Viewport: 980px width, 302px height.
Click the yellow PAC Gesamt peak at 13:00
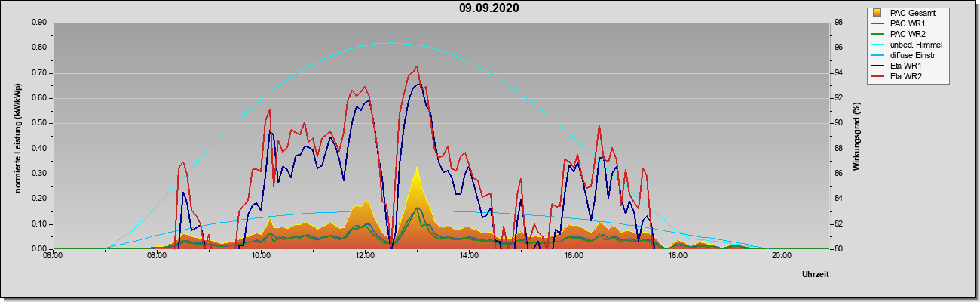pyautogui.click(x=417, y=169)
